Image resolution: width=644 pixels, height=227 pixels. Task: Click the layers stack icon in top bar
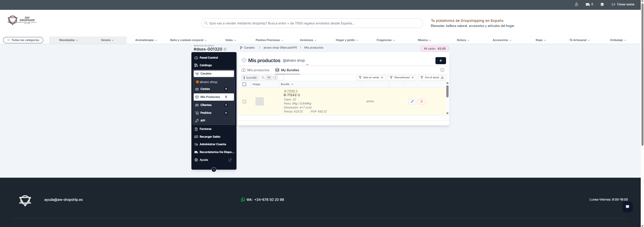(602, 4)
